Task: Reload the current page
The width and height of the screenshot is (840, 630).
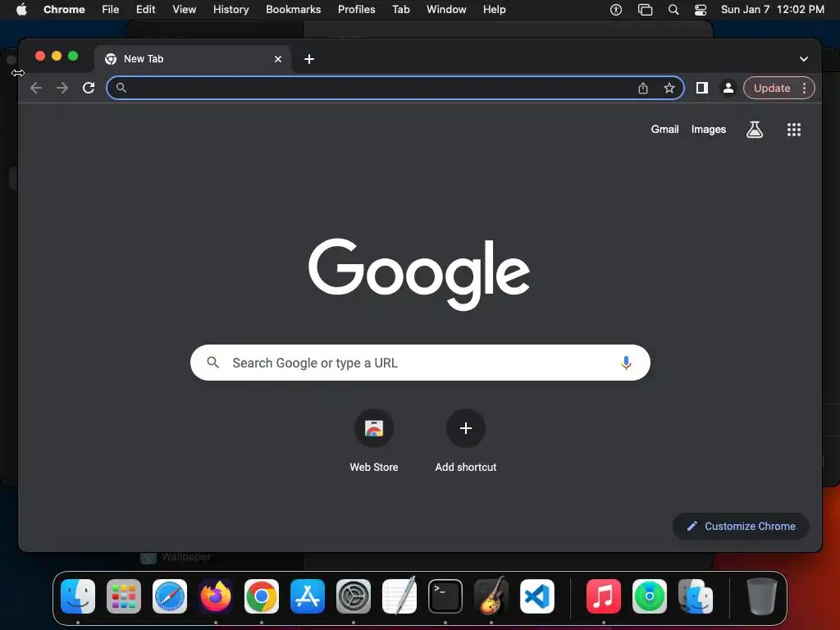Action: [89, 88]
